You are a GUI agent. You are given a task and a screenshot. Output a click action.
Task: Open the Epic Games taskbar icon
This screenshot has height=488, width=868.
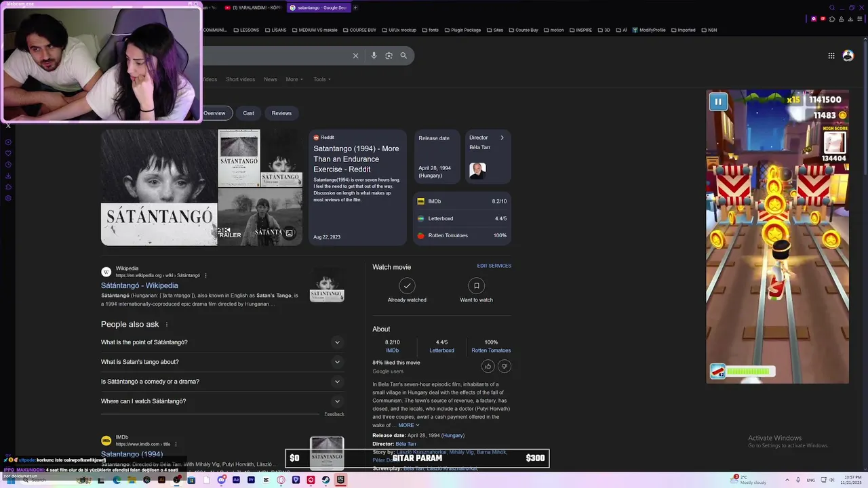340,480
